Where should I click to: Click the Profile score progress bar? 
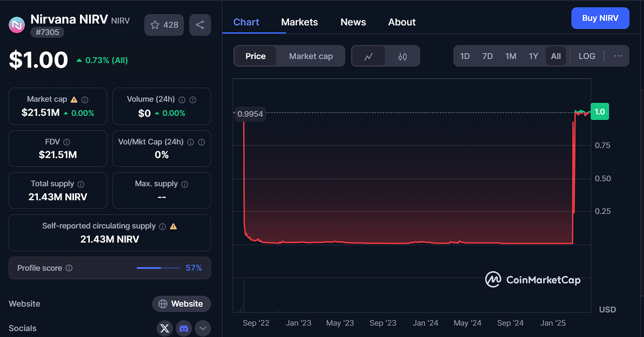(x=158, y=268)
